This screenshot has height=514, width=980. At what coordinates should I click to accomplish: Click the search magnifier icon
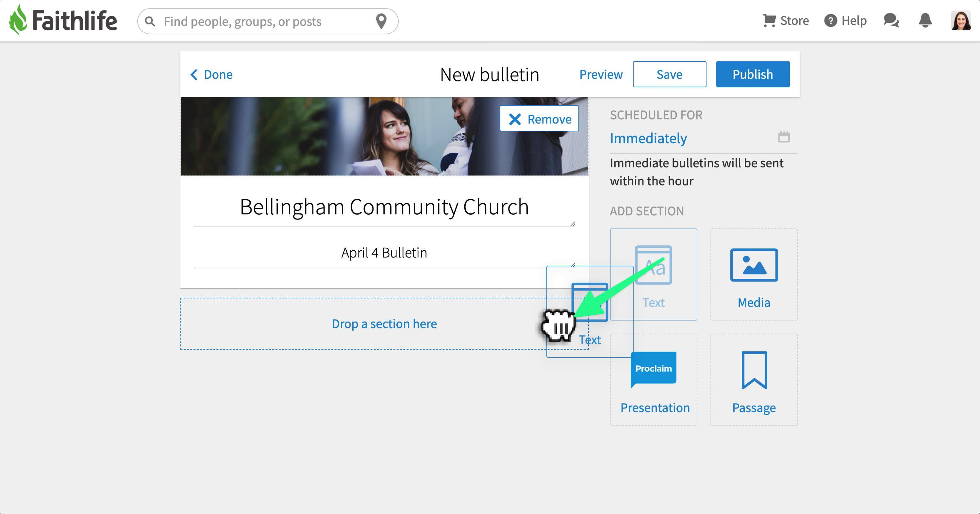[x=150, y=21]
